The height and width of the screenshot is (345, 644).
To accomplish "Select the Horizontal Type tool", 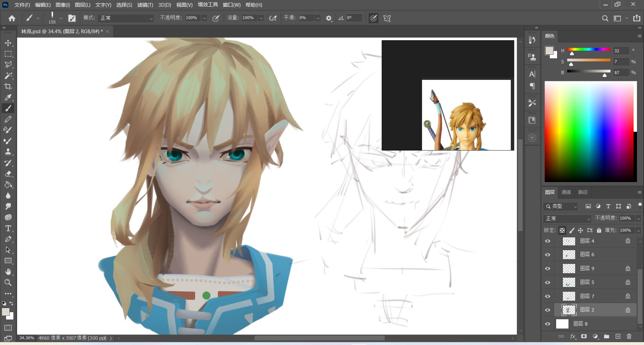I will pos(8,228).
